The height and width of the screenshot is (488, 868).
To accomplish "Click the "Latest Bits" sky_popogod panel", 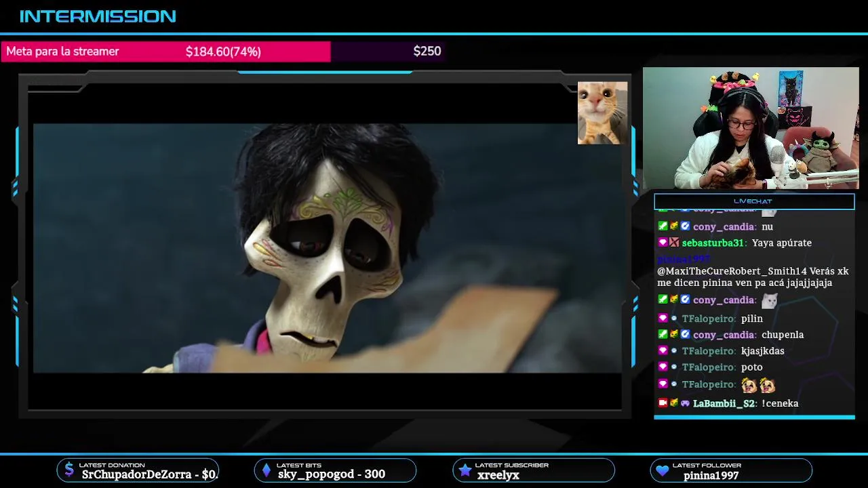I will (x=335, y=470).
